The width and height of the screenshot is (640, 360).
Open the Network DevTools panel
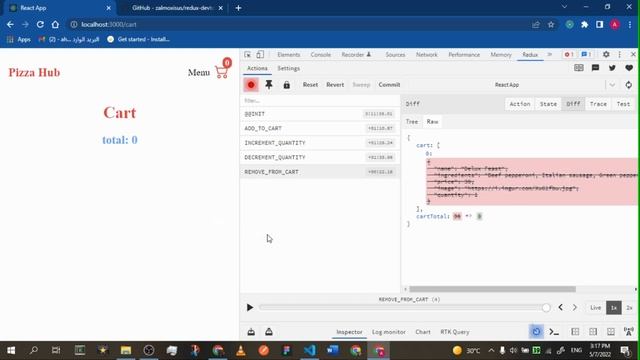point(427,55)
